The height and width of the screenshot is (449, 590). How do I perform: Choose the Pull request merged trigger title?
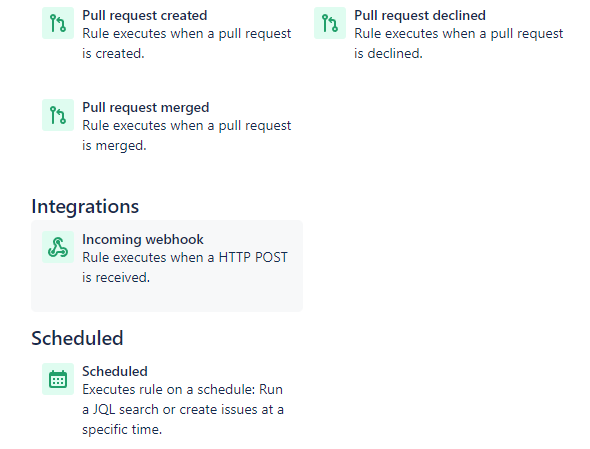pos(146,107)
